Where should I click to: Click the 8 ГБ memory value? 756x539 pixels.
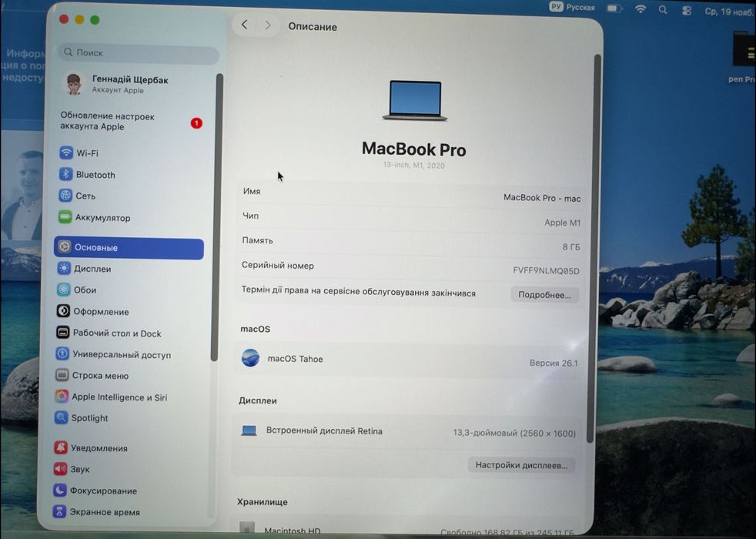coord(571,247)
